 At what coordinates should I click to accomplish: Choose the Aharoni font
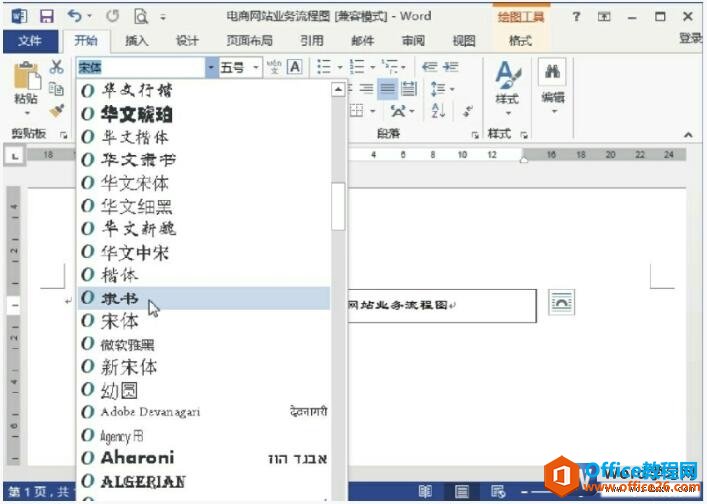pyautogui.click(x=204, y=458)
